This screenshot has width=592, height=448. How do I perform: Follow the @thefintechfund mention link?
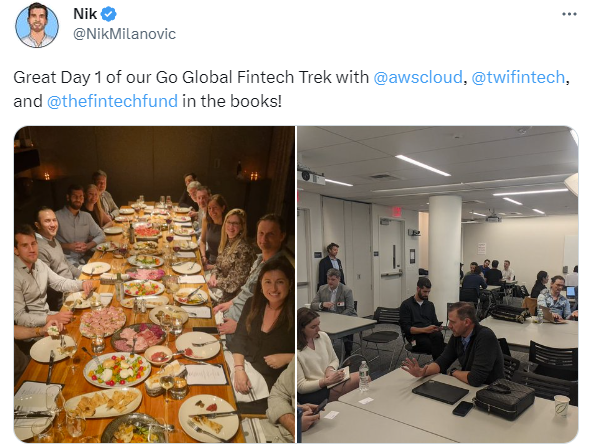112,101
